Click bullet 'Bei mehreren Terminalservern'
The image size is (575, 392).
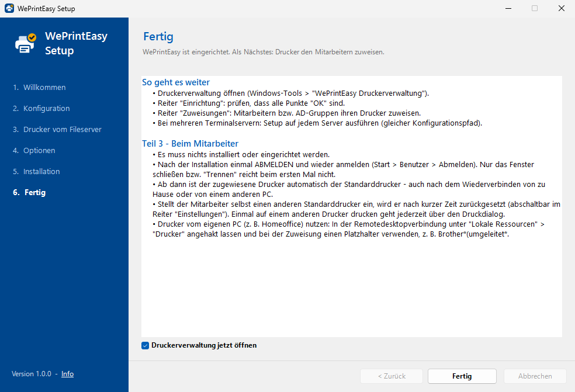coord(317,123)
